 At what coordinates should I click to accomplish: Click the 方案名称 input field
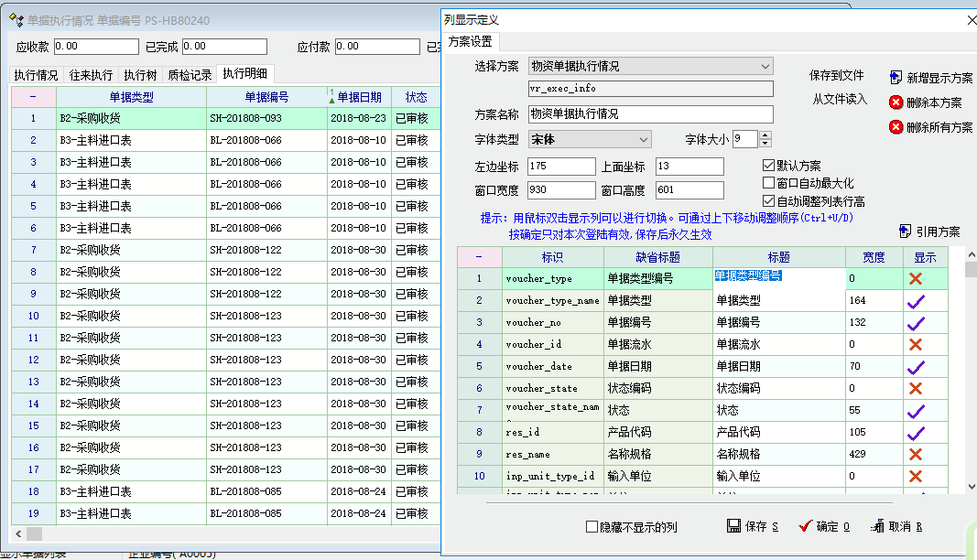pos(651,114)
